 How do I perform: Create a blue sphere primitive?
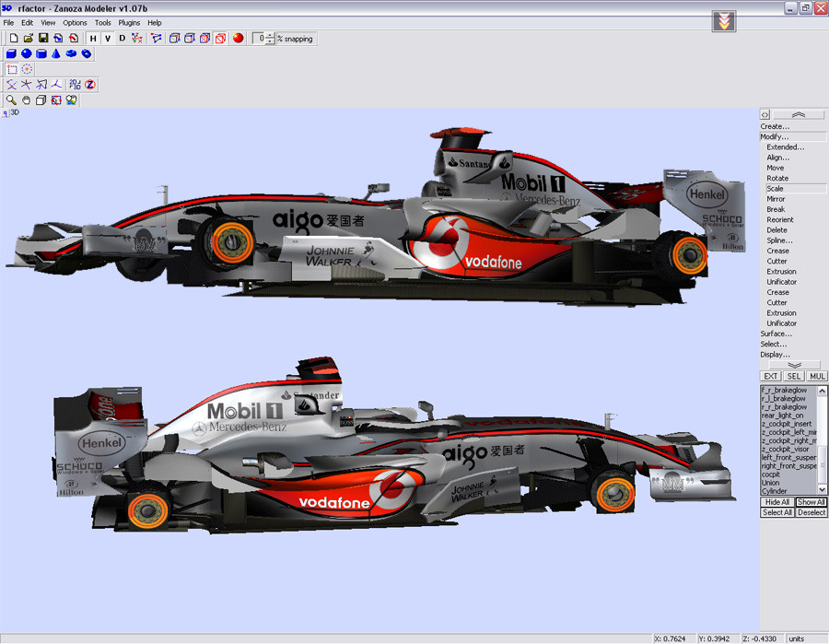pos(26,53)
